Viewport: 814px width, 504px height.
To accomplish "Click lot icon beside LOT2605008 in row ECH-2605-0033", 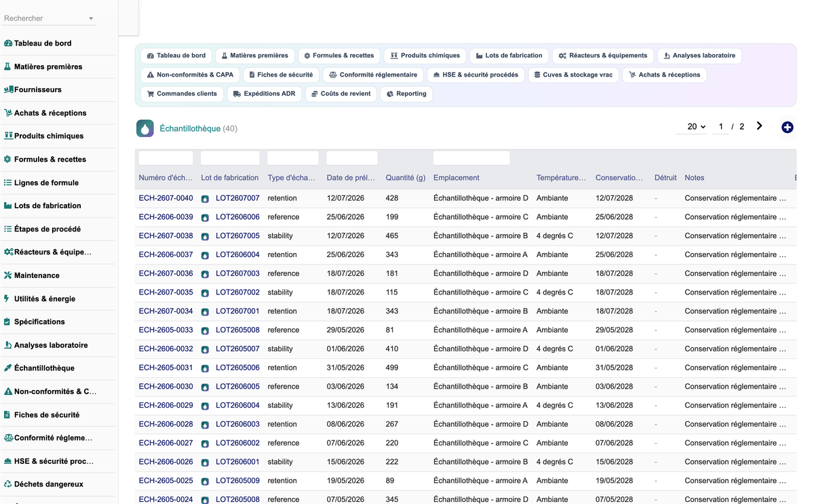I will [x=205, y=330].
